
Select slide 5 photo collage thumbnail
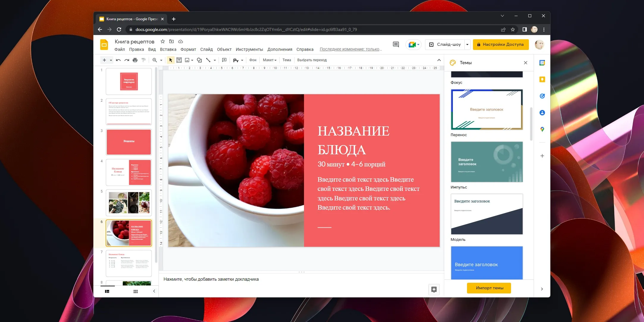point(129,203)
